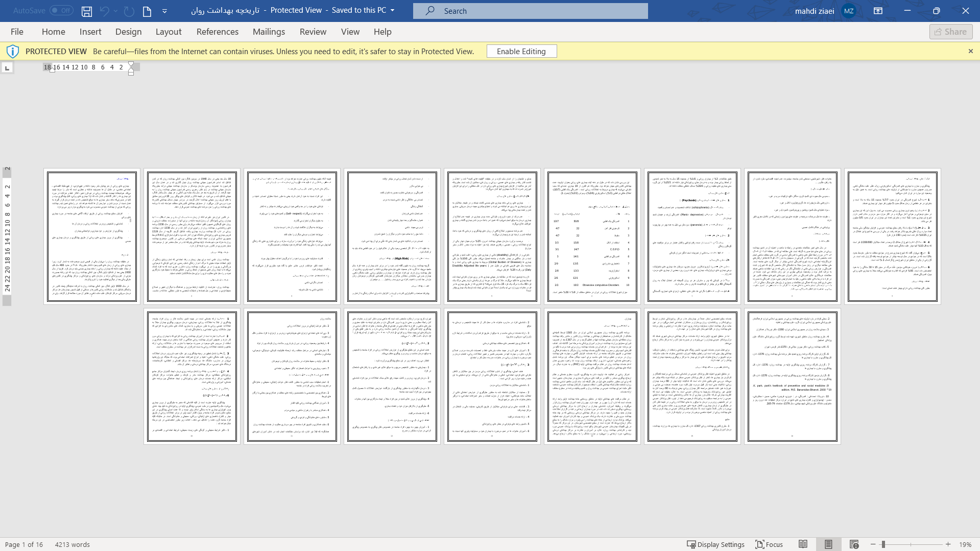This screenshot has width=980, height=551.
Task: Click the Redo icon
Action: tap(129, 11)
